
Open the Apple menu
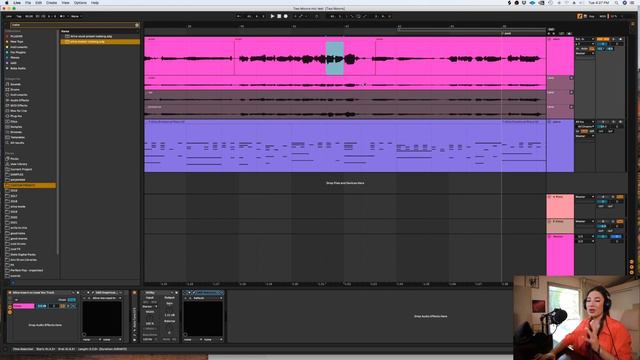(6, 3)
